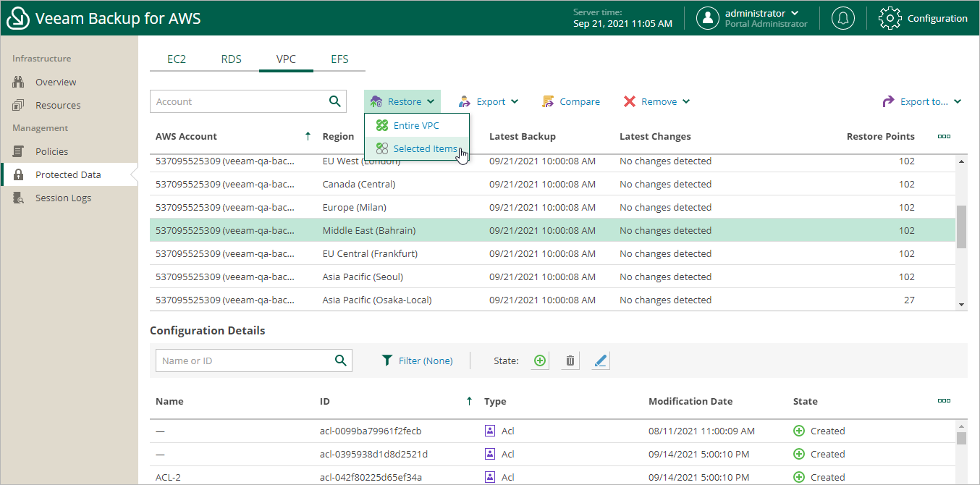Expand the Export dropdown
980x485 pixels.
tap(489, 101)
